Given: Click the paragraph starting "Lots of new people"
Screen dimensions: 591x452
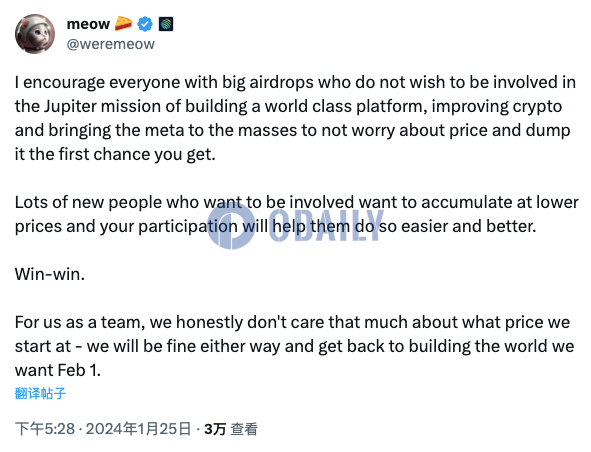Looking at the screenshot, I should (x=297, y=214).
